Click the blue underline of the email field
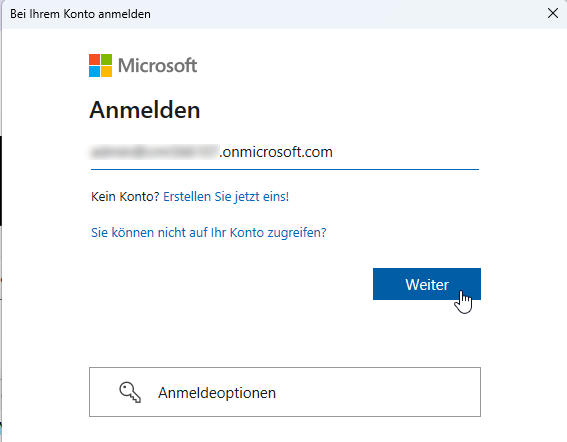The image size is (567, 442). (285, 169)
